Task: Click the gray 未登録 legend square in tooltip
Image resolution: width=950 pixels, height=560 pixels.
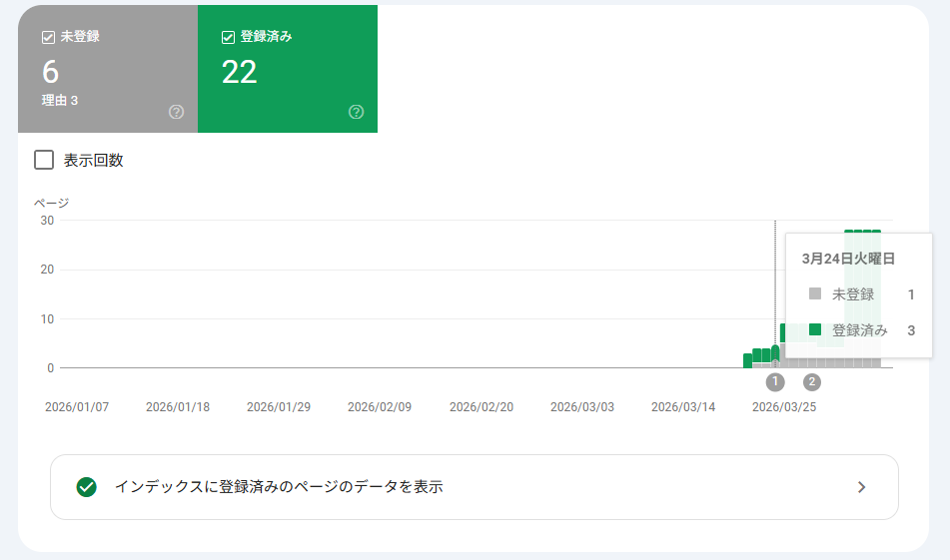Action: click(815, 294)
